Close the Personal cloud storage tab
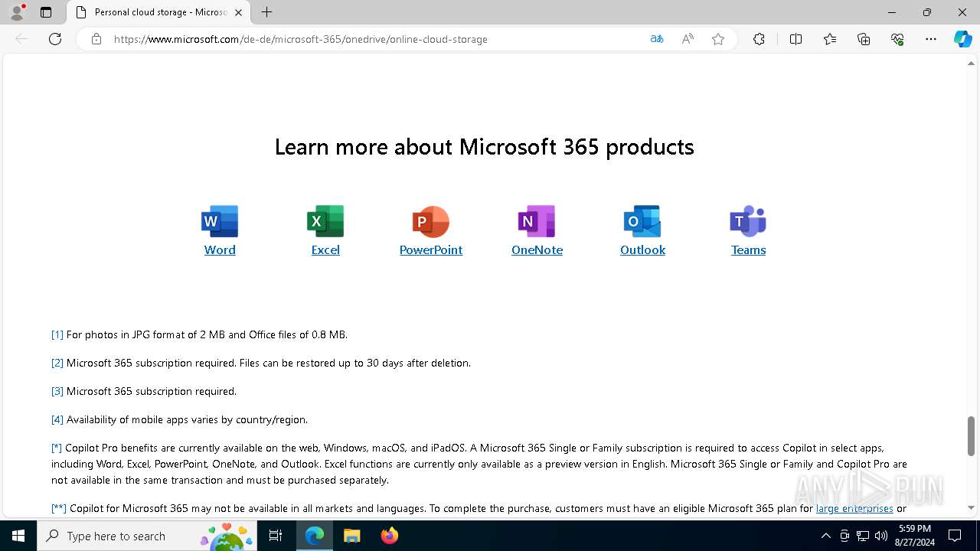Viewport: 980px width, 551px height. tap(238, 12)
